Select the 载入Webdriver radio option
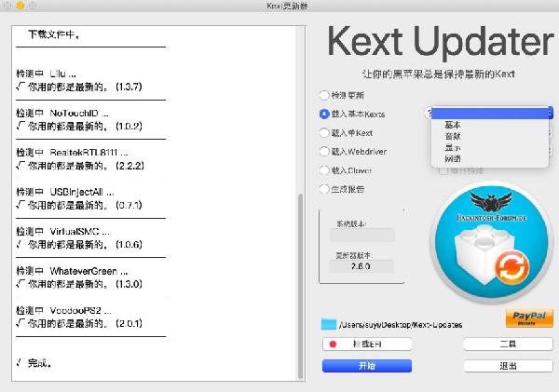Image resolution: width=559 pixels, height=392 pixels. click(x=324, y=152)
